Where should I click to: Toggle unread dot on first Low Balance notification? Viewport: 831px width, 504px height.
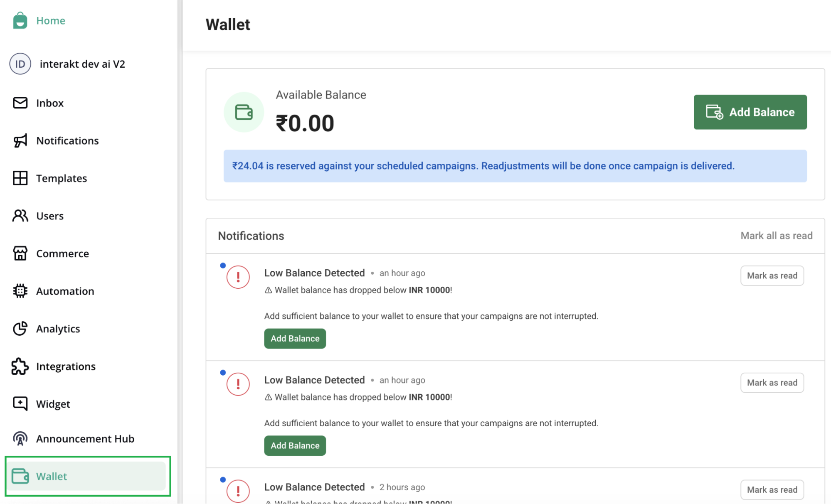(x=223, y=265)
